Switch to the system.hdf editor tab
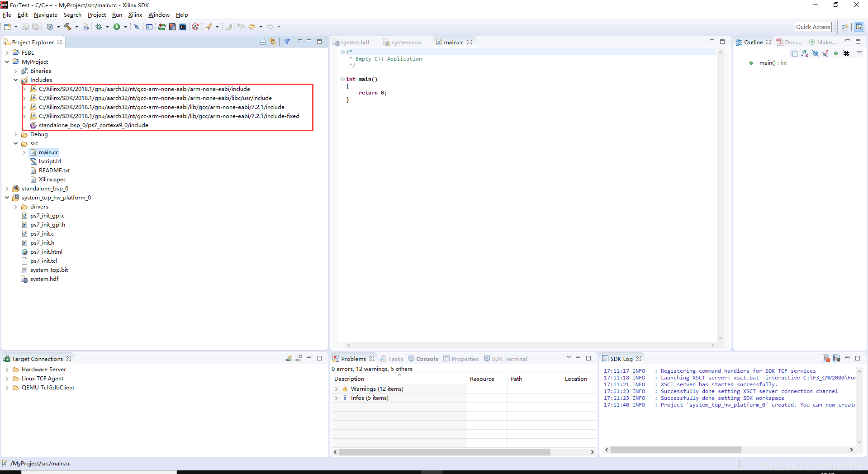The width and height of the screenshot is (868, 474). coord(352,42)
